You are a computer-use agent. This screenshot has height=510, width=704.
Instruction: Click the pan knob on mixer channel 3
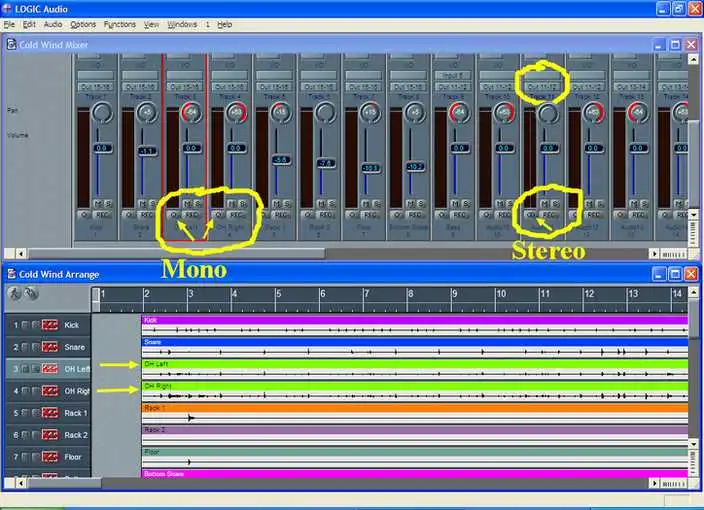coord(191,113)
